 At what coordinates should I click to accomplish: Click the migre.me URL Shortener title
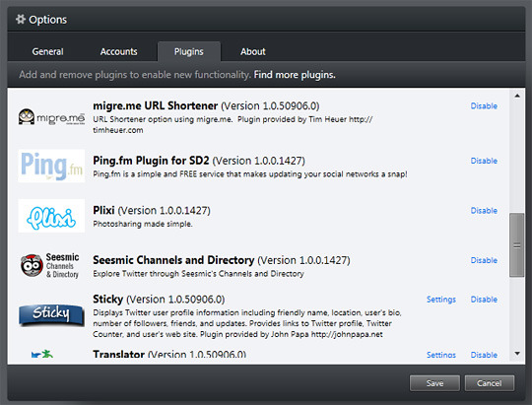point(156,105)
